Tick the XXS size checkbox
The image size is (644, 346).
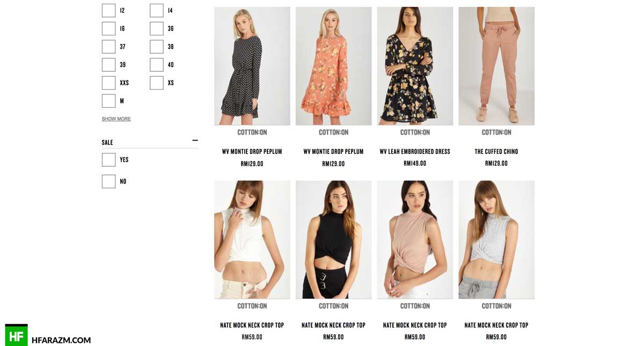point(108,83)
